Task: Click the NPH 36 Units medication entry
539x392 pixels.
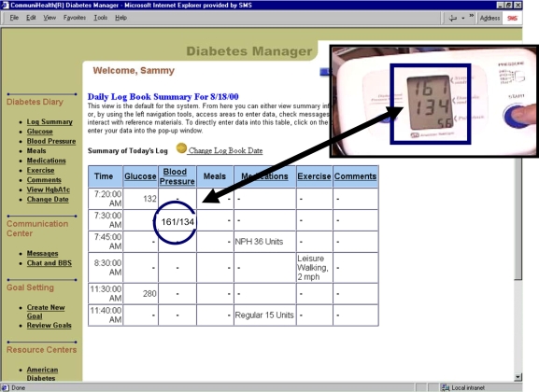Action: click(259, 242)
